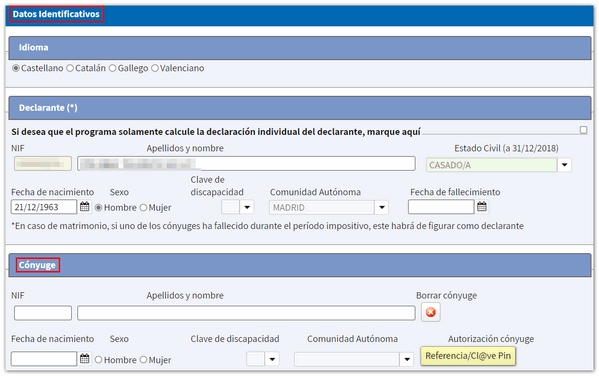The image size is (599, 376).
Task: Select Hombre for Declarante sex
Action: coord(99,207)
